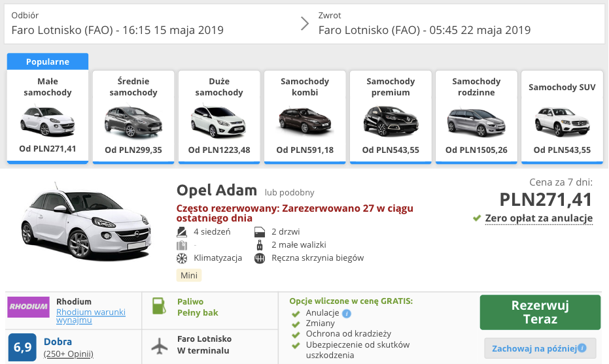Viewport: 609px width, 364px height.
Task: Click the info icon on Zachowaj na później
Action: 582,348
